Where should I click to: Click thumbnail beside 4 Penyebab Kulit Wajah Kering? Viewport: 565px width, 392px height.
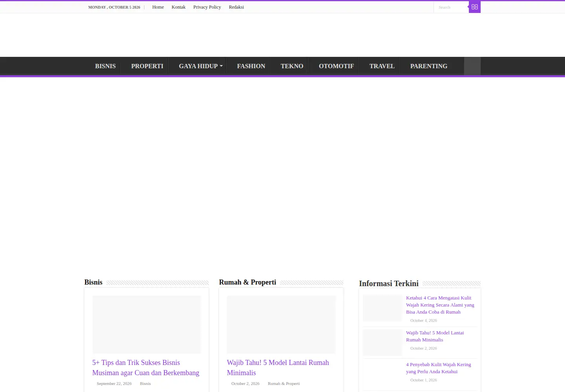coord(383,374)
